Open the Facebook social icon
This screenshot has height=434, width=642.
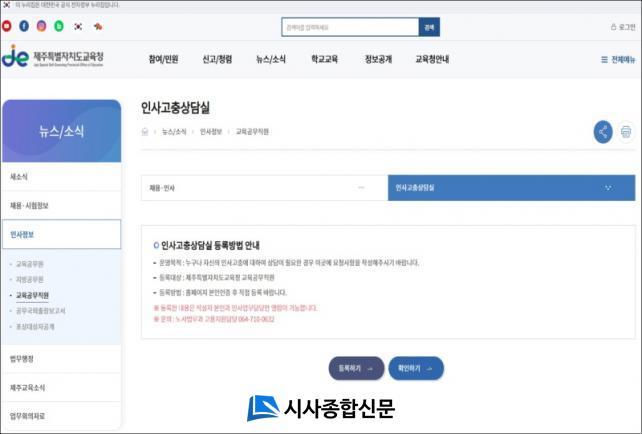(x=24, y=26)
